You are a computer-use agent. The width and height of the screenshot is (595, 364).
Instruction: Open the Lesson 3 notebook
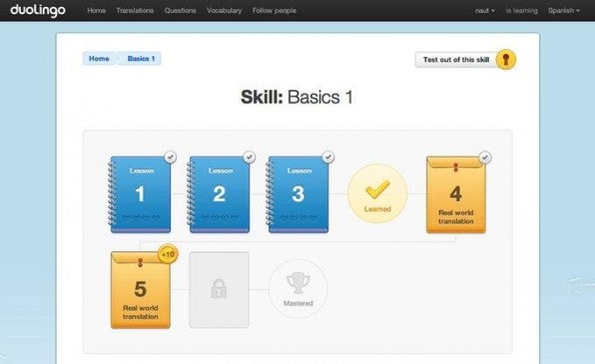(x=297, y=194)
